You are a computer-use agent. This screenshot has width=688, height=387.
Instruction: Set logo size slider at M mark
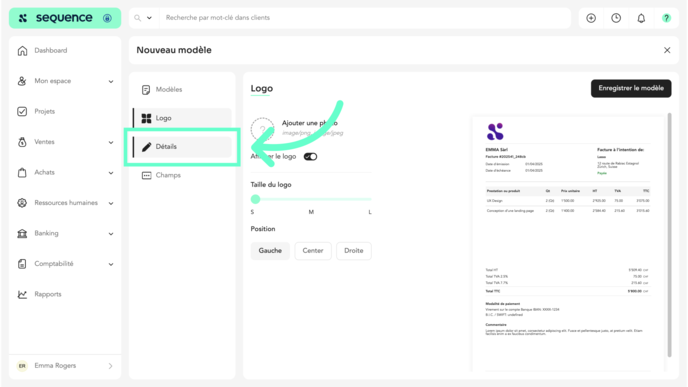point(311,199)
